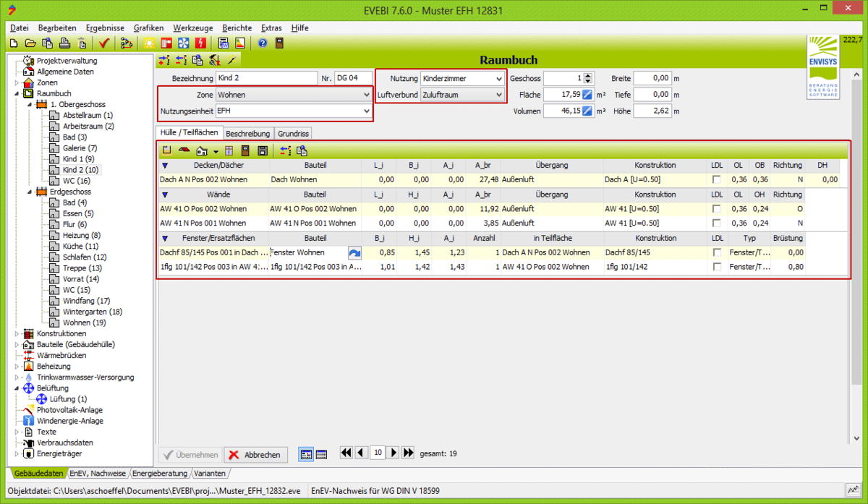868x504 pixels.
Task: Click the brown door exit icon in toolbar
Action: (279, 43)
